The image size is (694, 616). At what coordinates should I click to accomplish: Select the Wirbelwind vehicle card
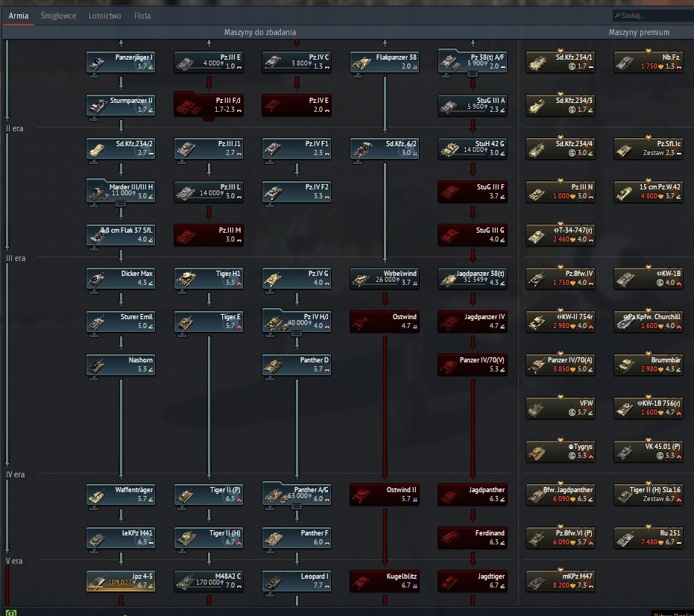385,278
